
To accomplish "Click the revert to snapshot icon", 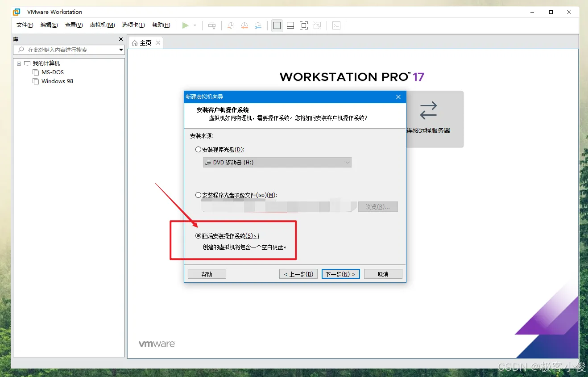I will 244,25.
